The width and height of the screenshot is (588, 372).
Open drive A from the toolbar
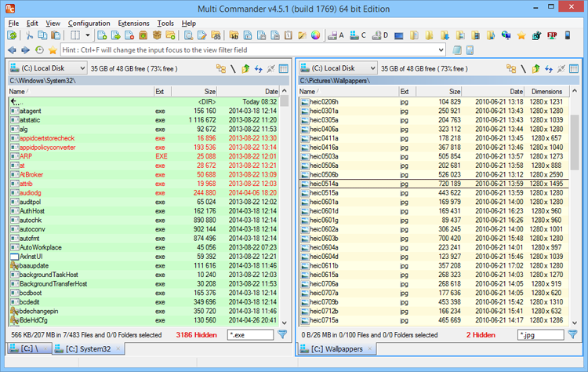[334, 35]
